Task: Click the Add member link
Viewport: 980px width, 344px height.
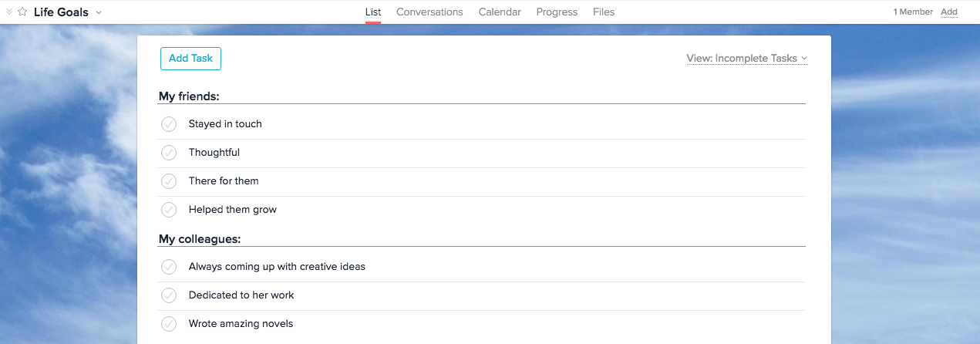Action: [949, 12]
